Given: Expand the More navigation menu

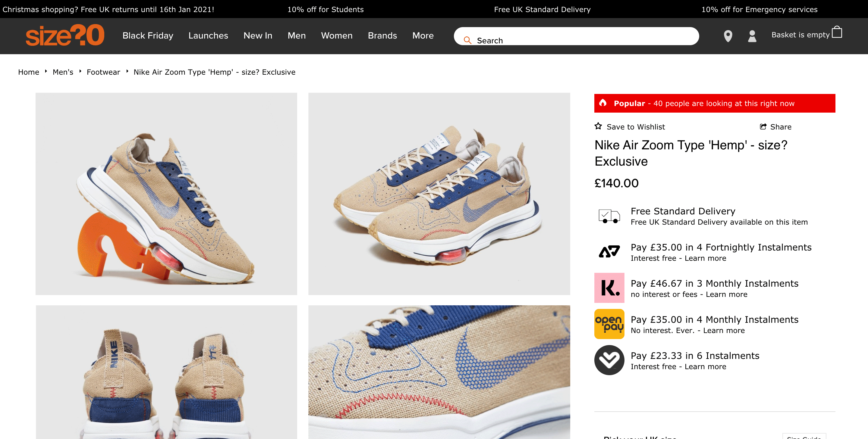Looking at the screenshot, I should click(423, 35).
